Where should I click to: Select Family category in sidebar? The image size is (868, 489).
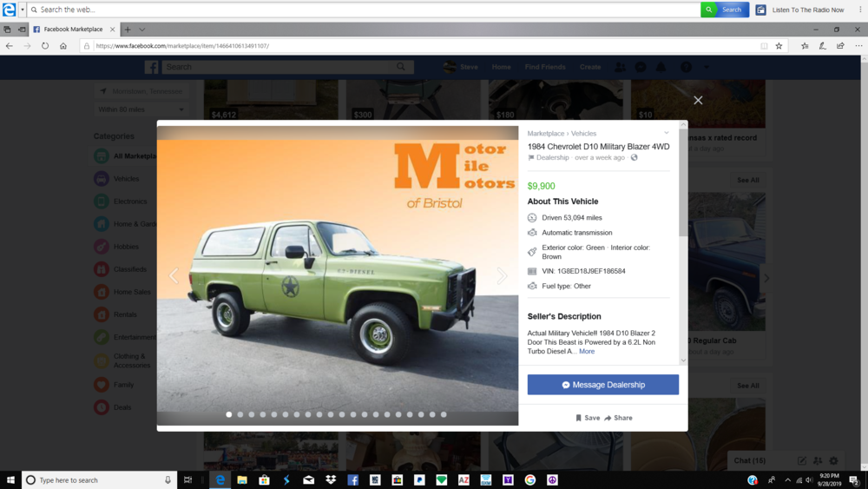(123, 385)
